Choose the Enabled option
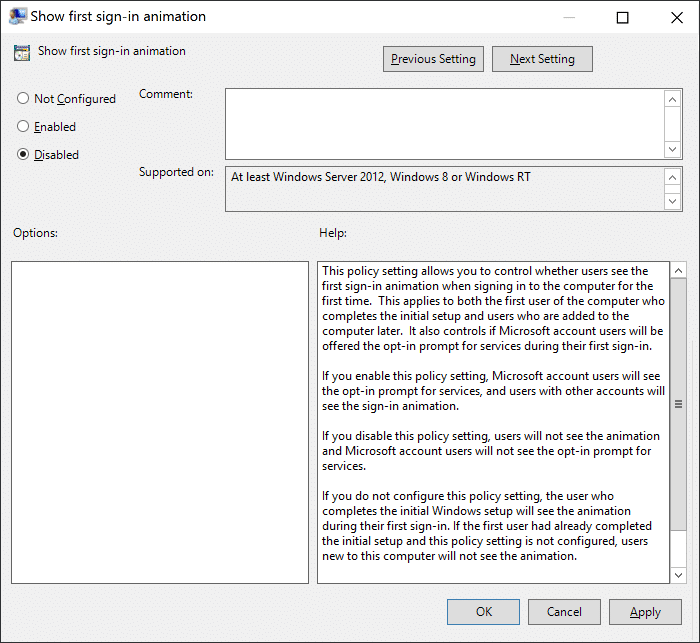The height and width of the screenshot is (643, 700). pyautogui.click(x=24, y=127)
